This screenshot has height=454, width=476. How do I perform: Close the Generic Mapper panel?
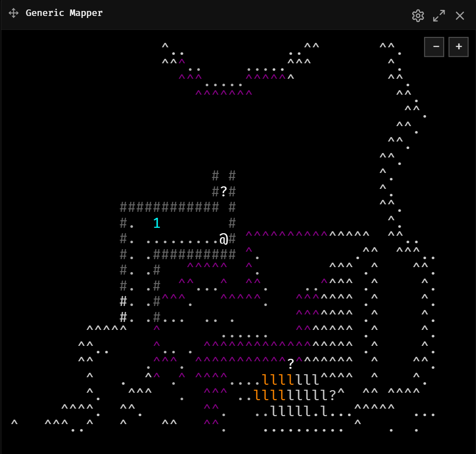[460, 16]
